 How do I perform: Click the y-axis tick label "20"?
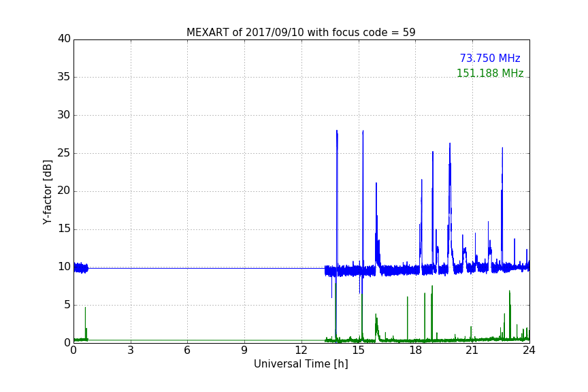[64, 191]
